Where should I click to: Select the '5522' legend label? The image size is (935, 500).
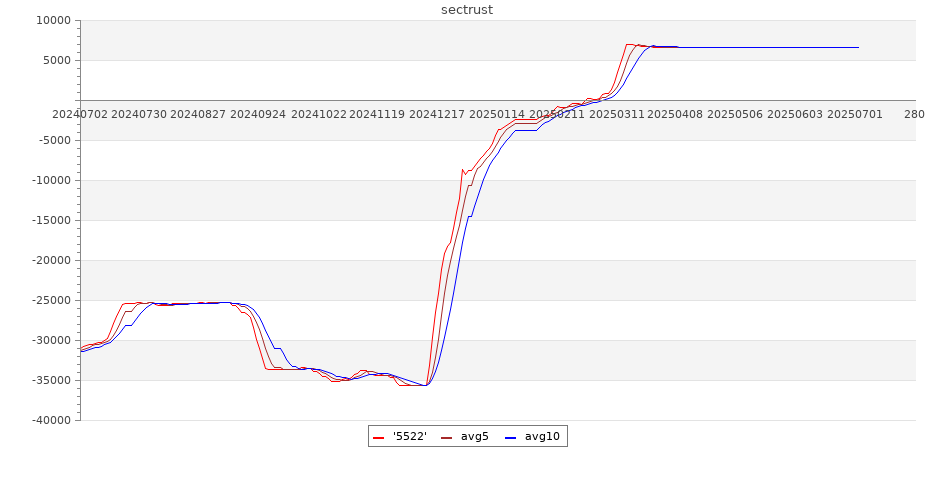[x=409, y=437]
